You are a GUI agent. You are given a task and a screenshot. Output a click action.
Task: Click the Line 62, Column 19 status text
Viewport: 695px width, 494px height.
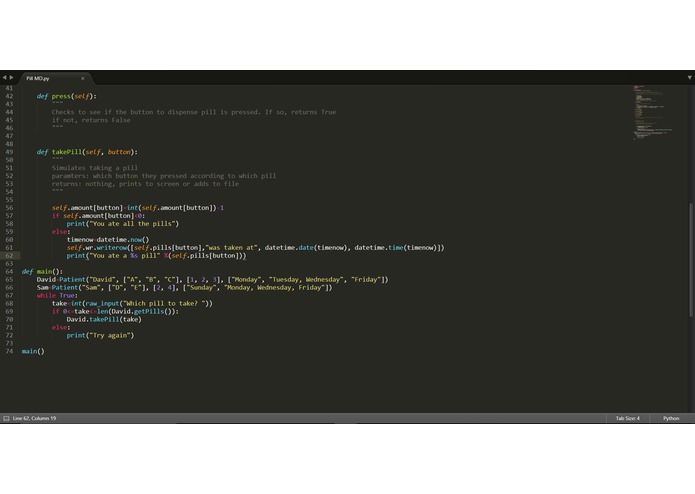coord(35,418)
